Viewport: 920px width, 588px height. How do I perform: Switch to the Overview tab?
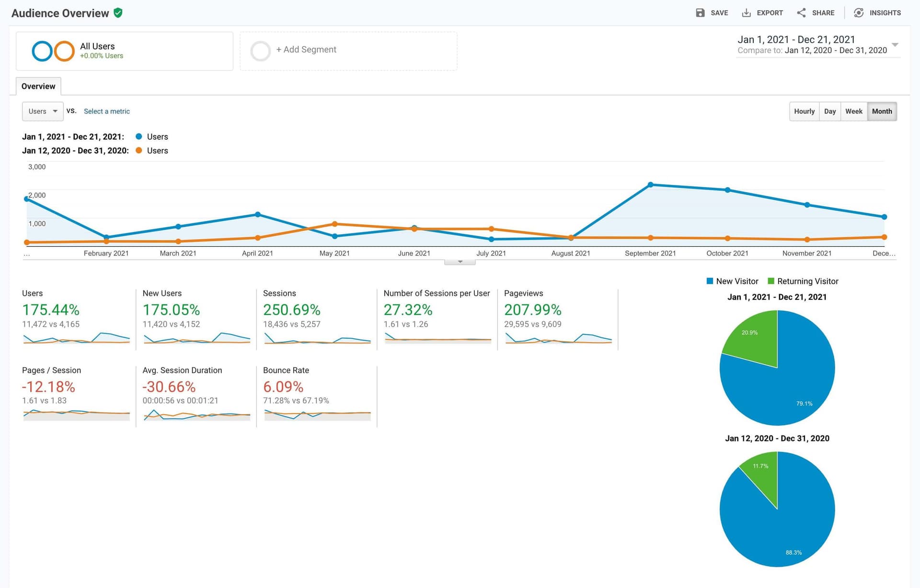pyautogui.click(x=38, y=86)
